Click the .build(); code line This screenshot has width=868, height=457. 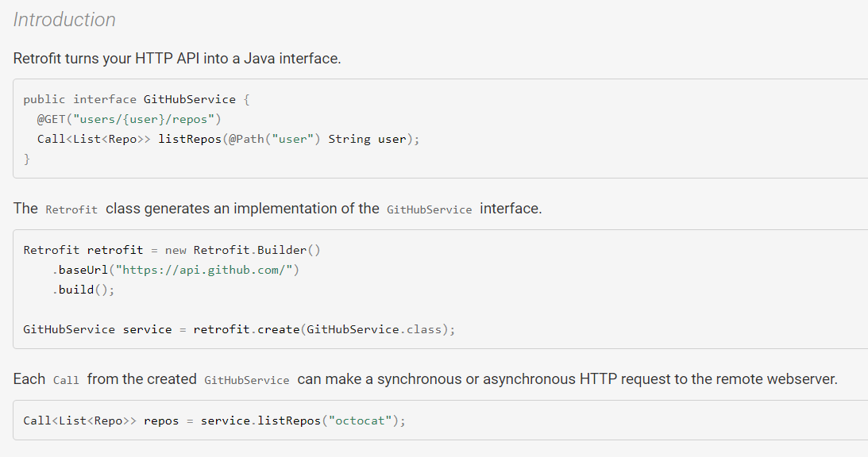[83, 290]
